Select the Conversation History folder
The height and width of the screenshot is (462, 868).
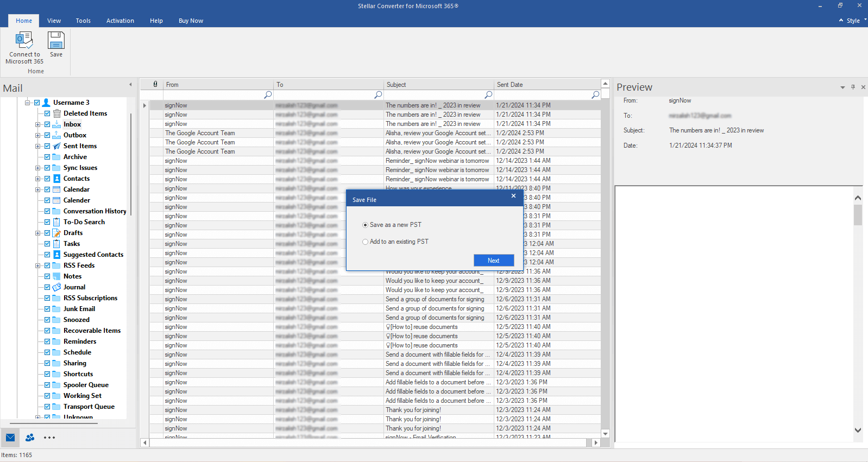pos(95,211)
